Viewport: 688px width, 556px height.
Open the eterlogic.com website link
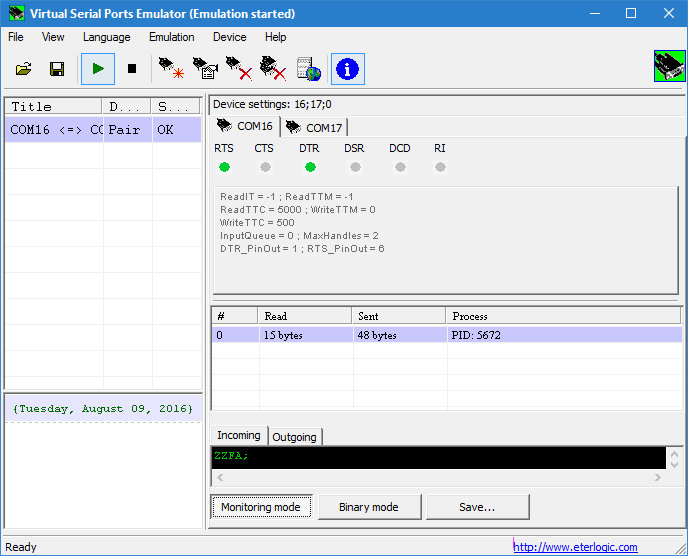point(575,547)
